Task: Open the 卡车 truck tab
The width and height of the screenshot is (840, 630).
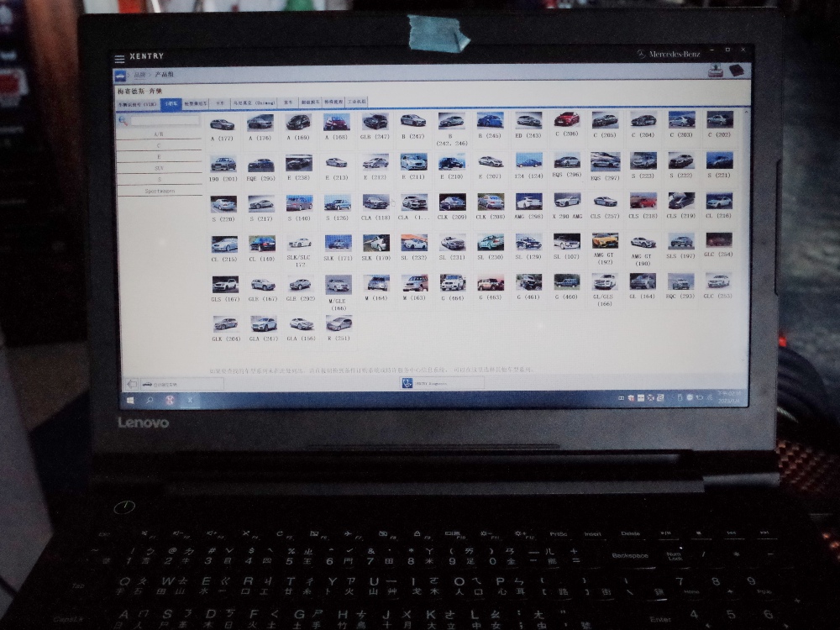Action: 220,102
